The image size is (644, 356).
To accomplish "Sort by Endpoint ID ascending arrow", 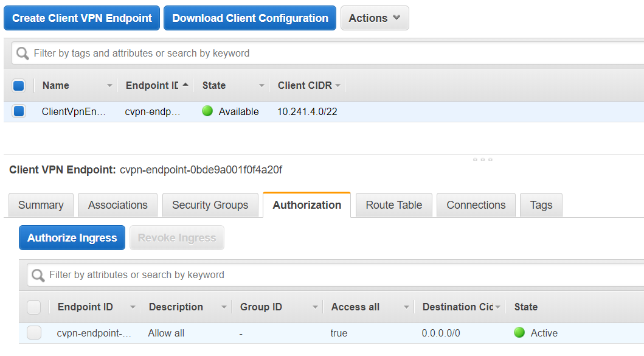I will point(185,85).
